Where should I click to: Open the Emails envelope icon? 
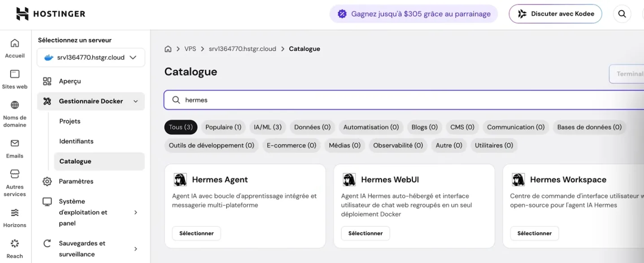pos(15,143)
